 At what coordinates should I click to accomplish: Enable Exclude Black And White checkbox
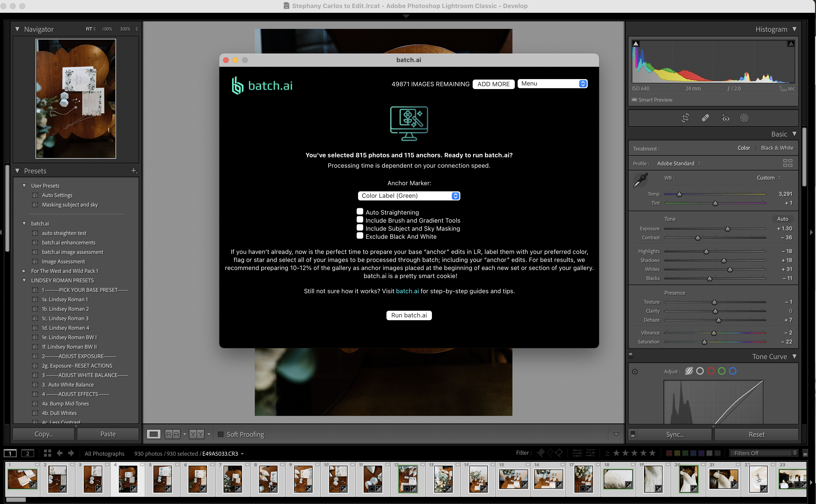coord(360,235)
